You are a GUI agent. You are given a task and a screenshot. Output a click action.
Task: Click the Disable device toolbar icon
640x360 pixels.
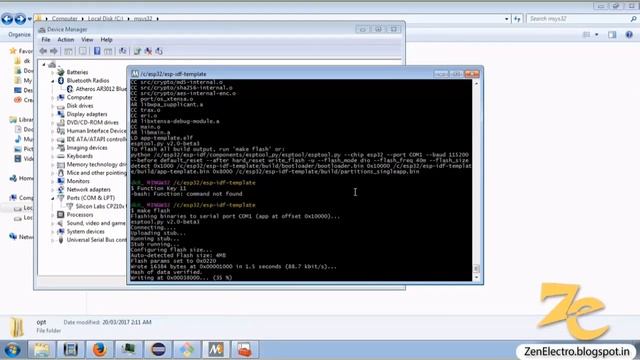point(159,51)
